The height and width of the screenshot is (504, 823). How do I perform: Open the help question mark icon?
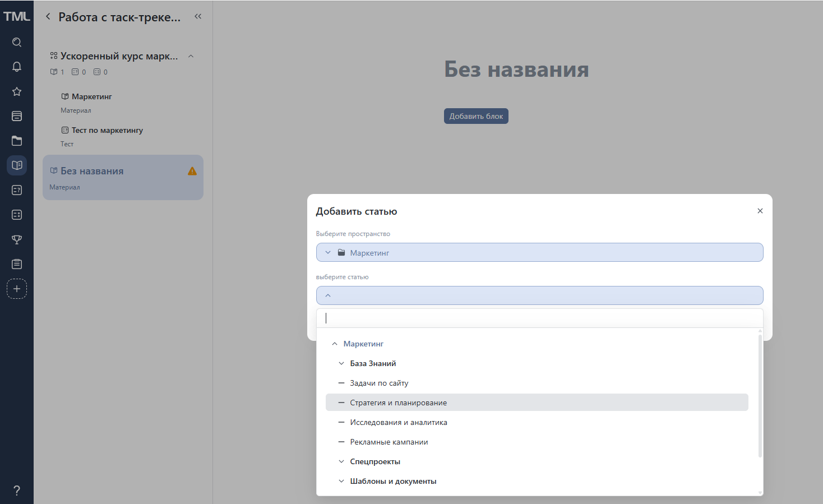click(x=17, y=490)
